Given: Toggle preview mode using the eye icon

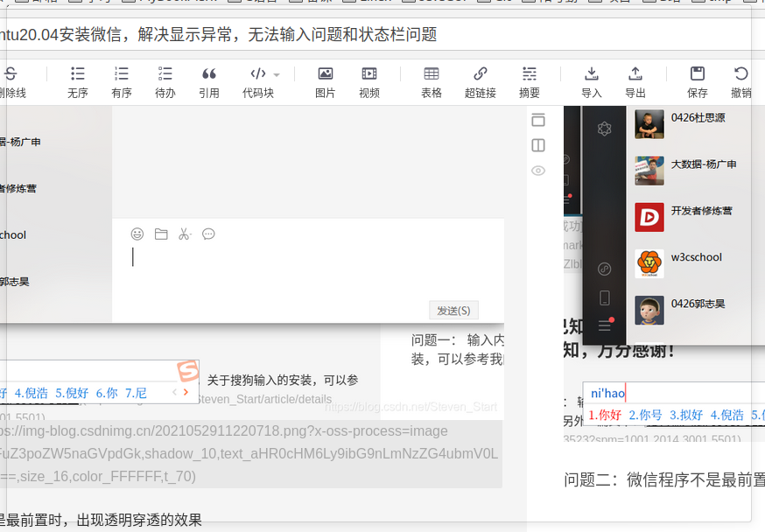Looking at the screenshot, I should tap(538, 171).
